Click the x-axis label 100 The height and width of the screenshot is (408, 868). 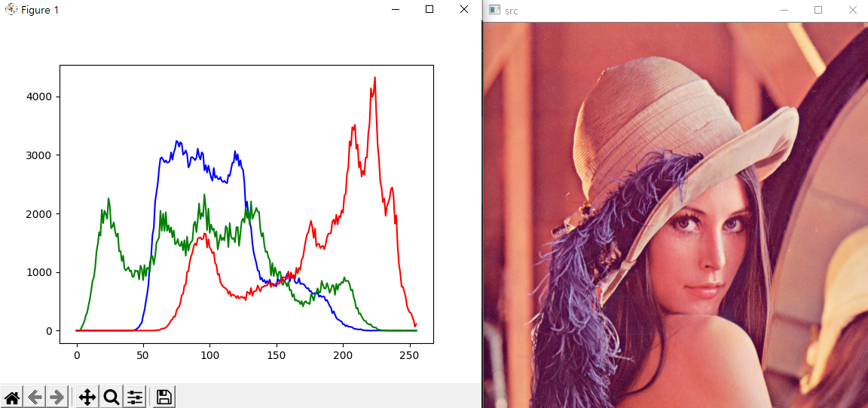[x=209, y=354]
